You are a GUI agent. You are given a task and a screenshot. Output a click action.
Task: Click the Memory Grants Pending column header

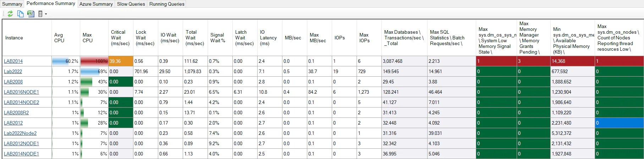click(x=533, y=38)
